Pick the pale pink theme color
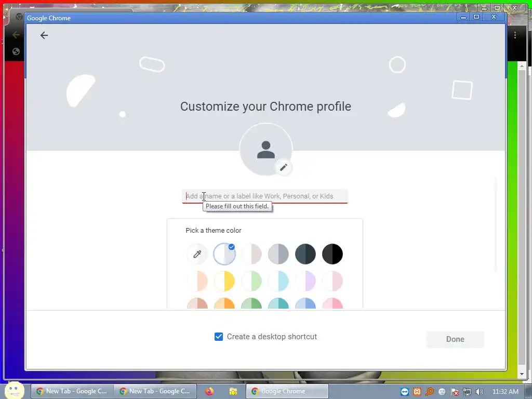 (332, 281)
